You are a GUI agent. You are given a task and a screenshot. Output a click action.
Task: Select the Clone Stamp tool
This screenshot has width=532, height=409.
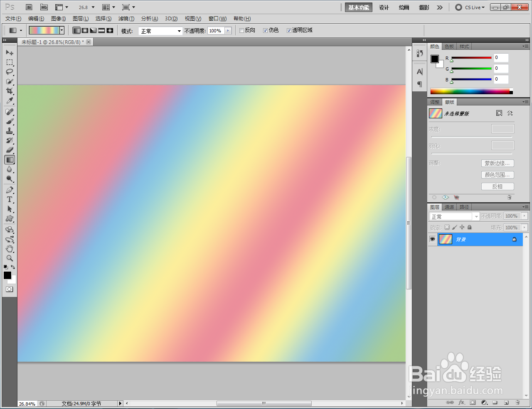[x=10, y=131]
